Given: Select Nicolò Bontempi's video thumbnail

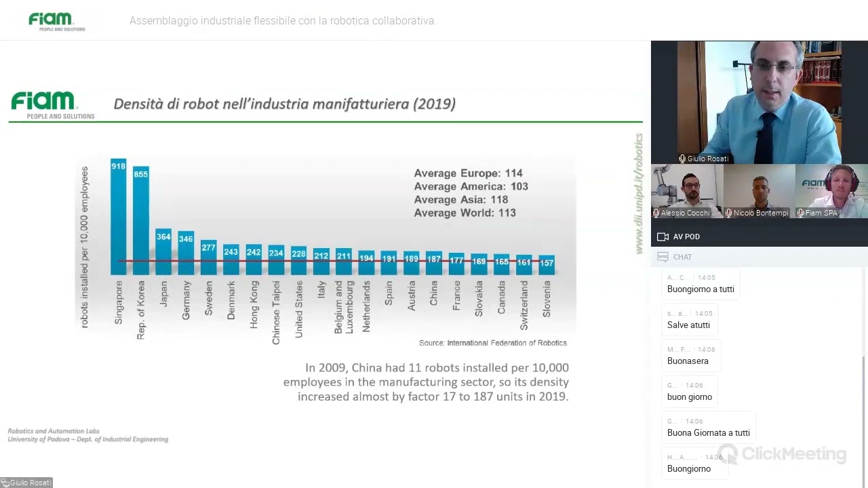Looking at the screenshot, I should click(x=759, y=191).
